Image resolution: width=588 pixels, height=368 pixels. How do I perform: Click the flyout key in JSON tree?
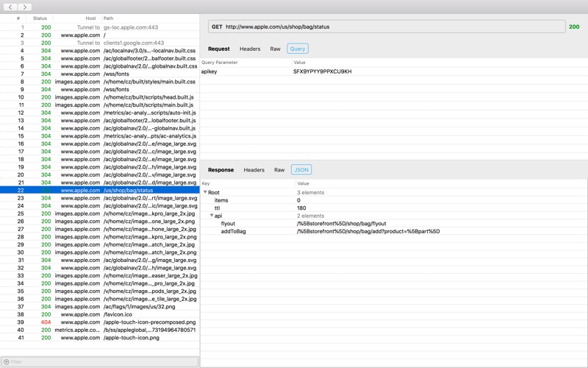(x=228, y=224)
